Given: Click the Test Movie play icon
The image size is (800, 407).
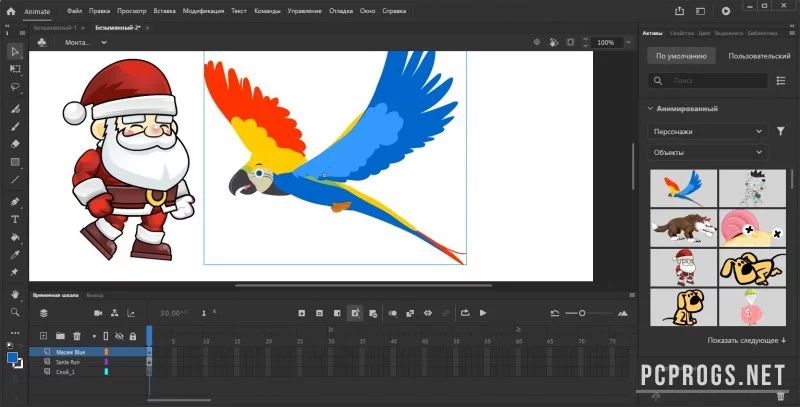Looking at the screenshot, I should (x=726, y=11).
